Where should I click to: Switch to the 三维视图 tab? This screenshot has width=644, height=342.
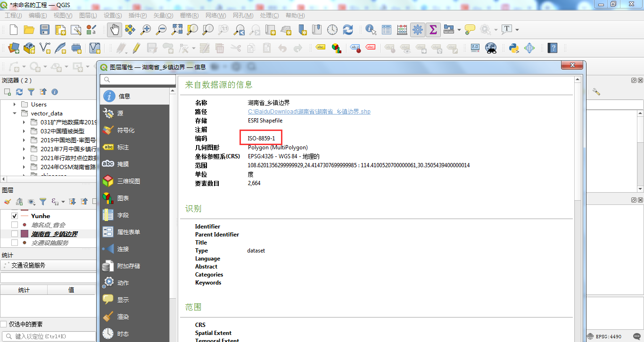[x=134, y=181]
